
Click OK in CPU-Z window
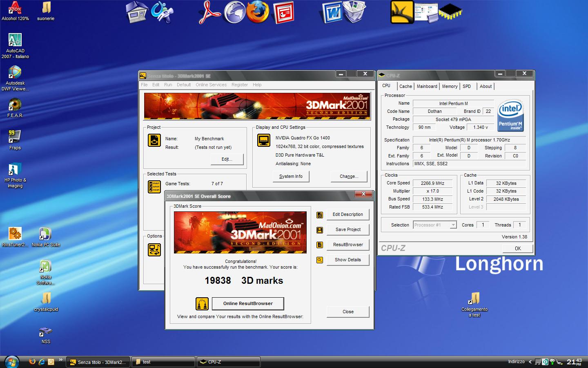point(518,248)
